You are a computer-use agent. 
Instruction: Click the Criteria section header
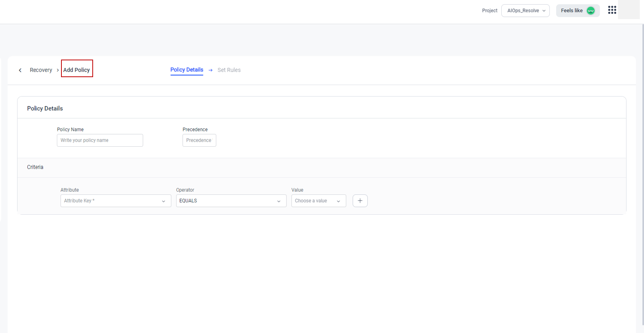point(35,167)
